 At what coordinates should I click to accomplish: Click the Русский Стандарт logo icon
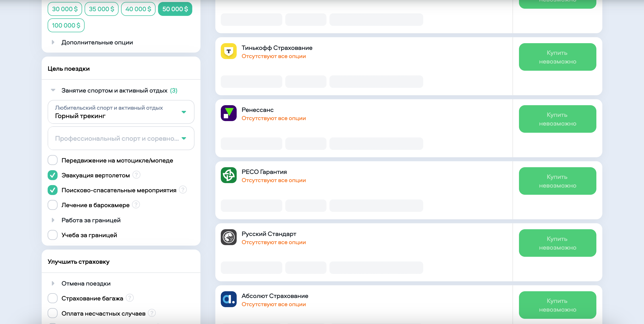tap(228, 237)
